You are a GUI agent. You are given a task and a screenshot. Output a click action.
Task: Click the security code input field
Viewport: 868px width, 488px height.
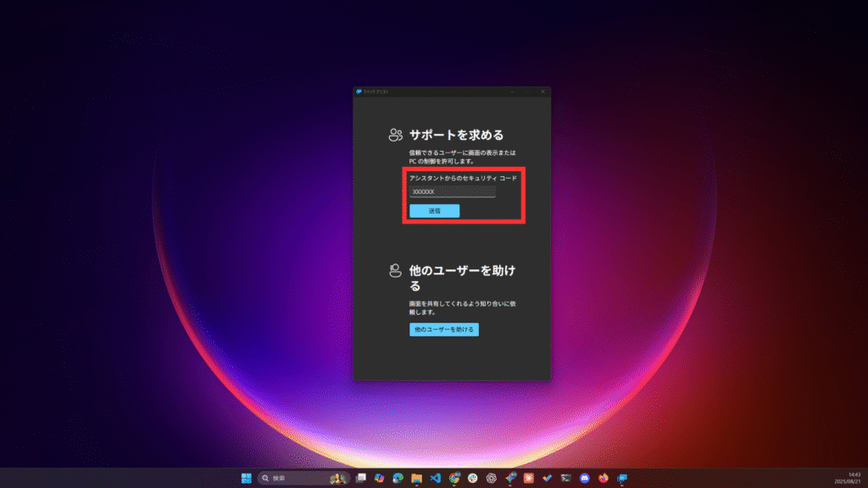[x=453, y=191]
